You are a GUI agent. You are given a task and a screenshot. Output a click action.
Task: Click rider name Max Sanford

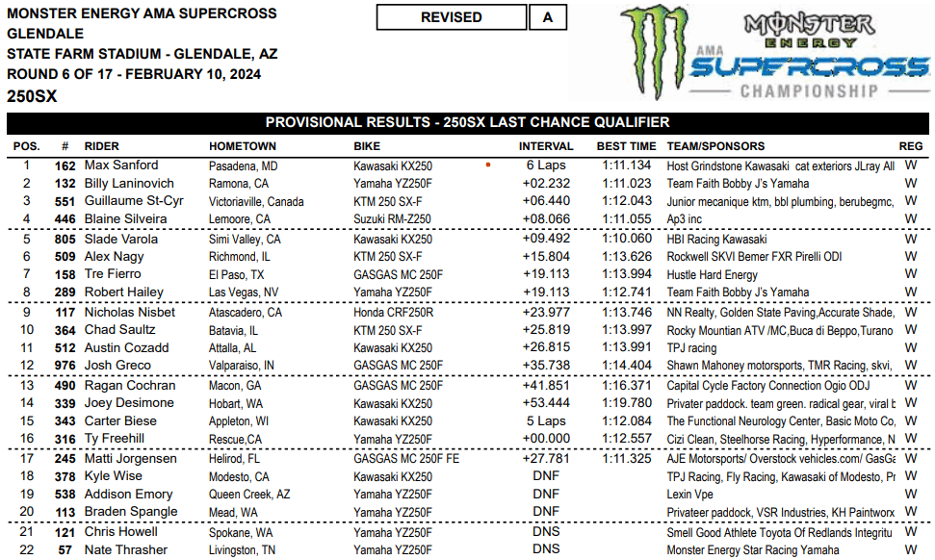[121, 165]
